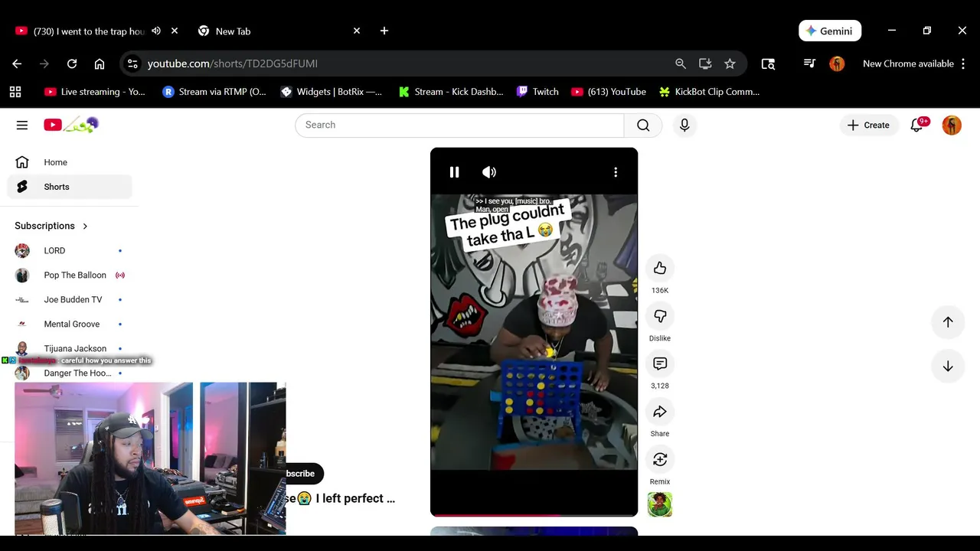Click the Google Lens search icon in toolbar
Viewport: 980px width, 551px height.
click(x=768, y=64)
